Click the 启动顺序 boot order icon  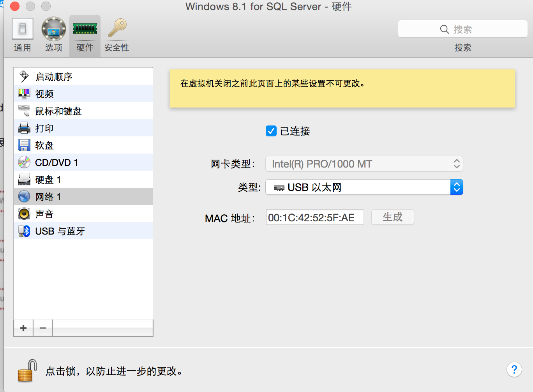point(24,76)
